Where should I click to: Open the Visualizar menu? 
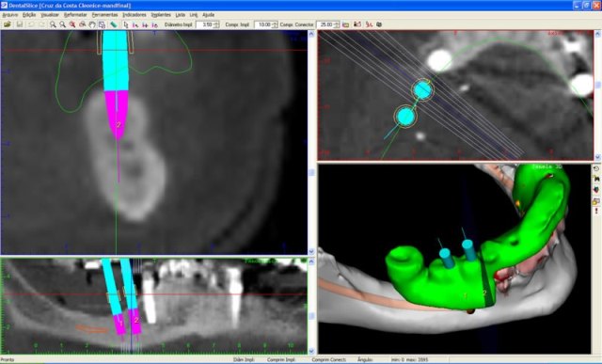point(50,15)
